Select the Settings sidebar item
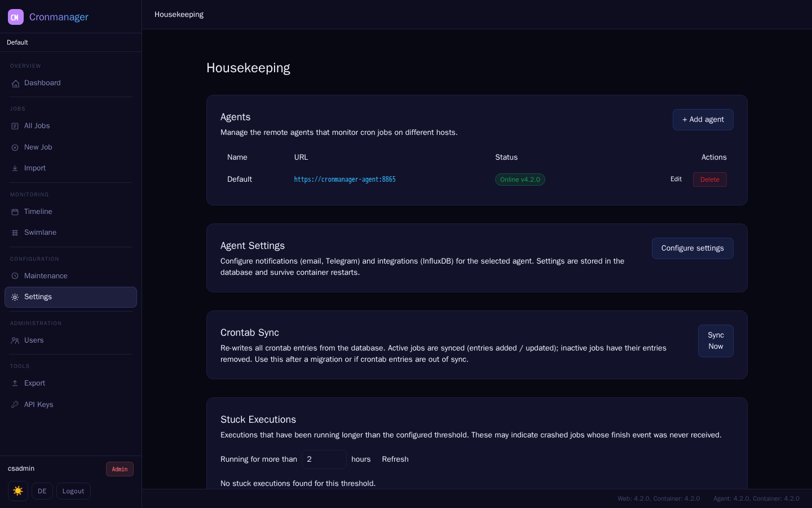 pyautogui.click(x=70, y=297)
